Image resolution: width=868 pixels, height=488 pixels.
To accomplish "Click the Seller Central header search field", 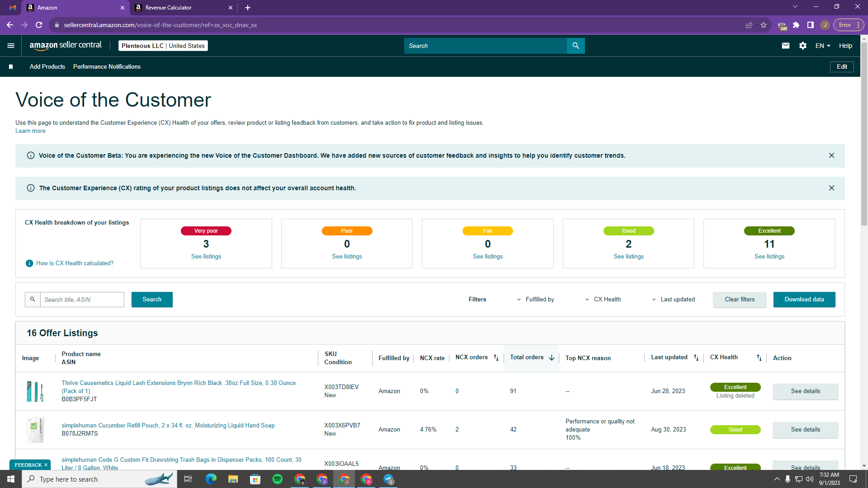I will click(x=486, y=46).
